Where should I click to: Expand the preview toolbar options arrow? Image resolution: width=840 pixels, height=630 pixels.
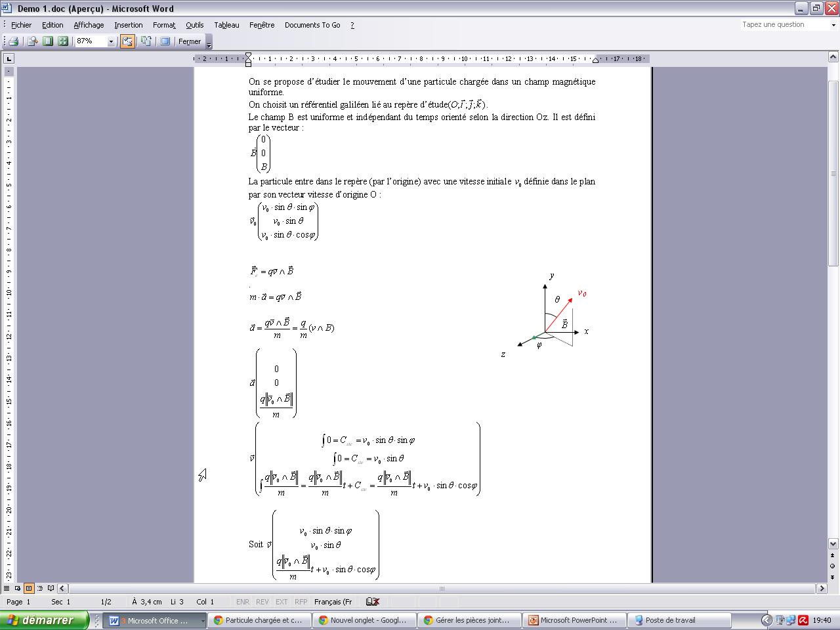point(209,42)
